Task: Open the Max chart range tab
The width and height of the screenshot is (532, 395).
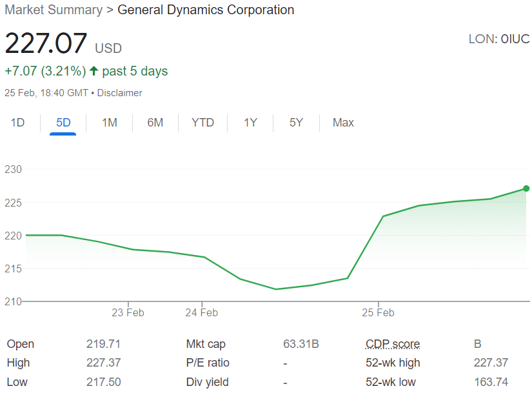Action: tap(343, 122)
